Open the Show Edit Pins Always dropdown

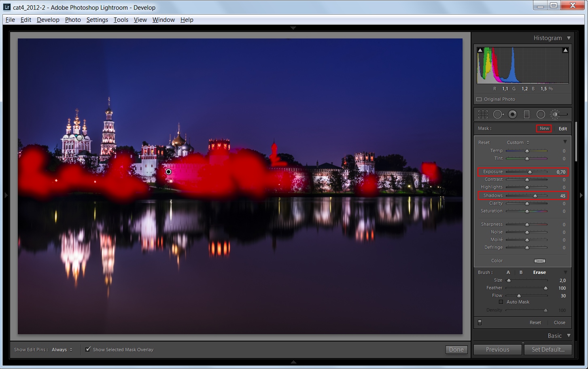62,350
